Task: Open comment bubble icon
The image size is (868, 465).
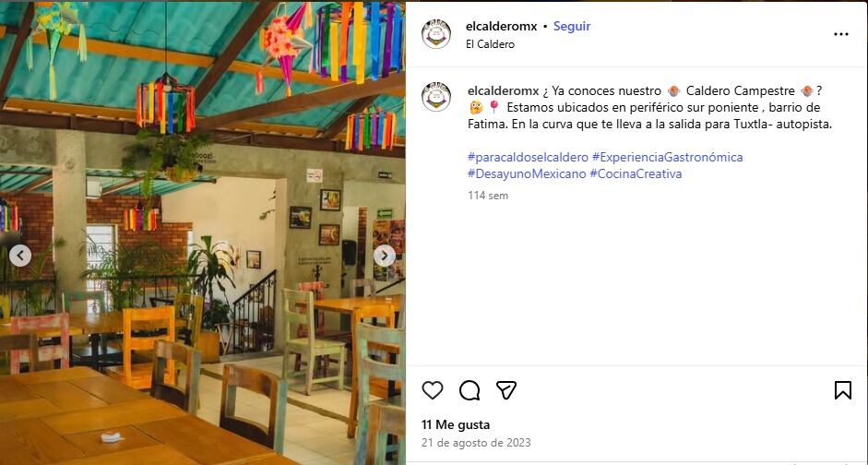Action: (x=470, y=390)
